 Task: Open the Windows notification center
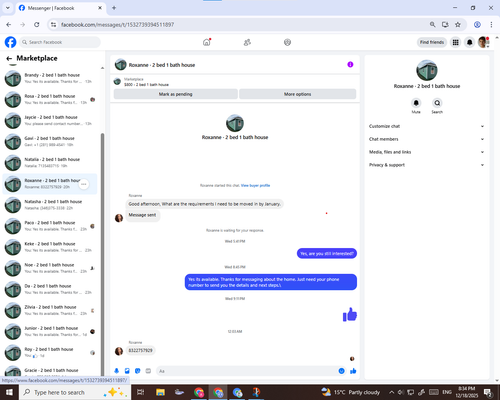click(x=488, y=392)
